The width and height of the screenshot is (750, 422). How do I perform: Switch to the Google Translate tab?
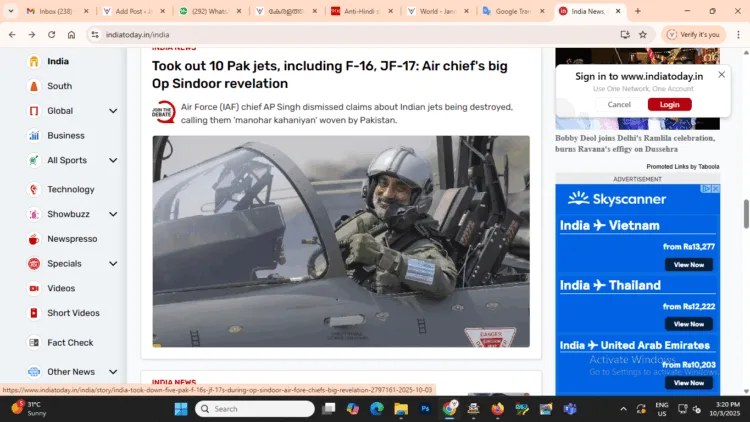pos(514,11)
